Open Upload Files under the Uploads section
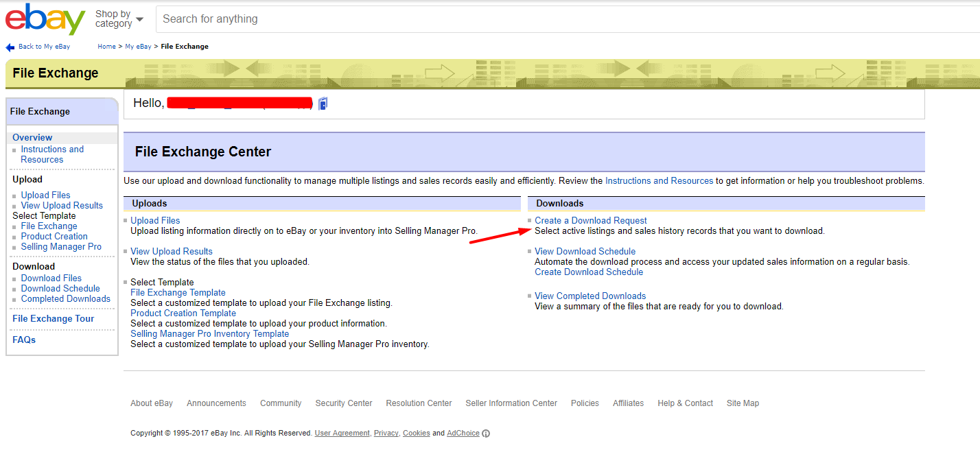Viewport: 980px width, 463px height. coord(155,221)
